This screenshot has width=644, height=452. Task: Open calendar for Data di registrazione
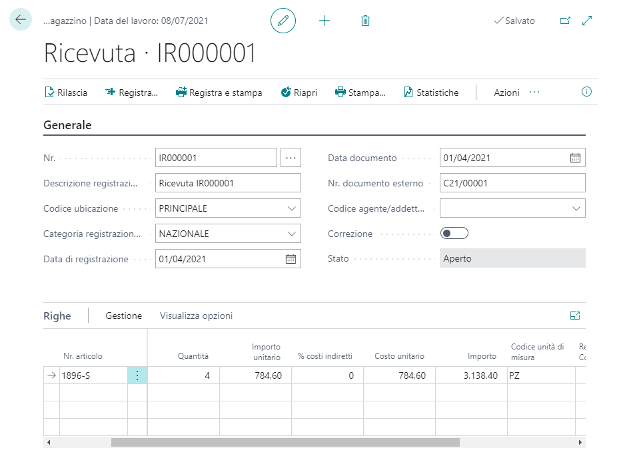tap(291, 259)
